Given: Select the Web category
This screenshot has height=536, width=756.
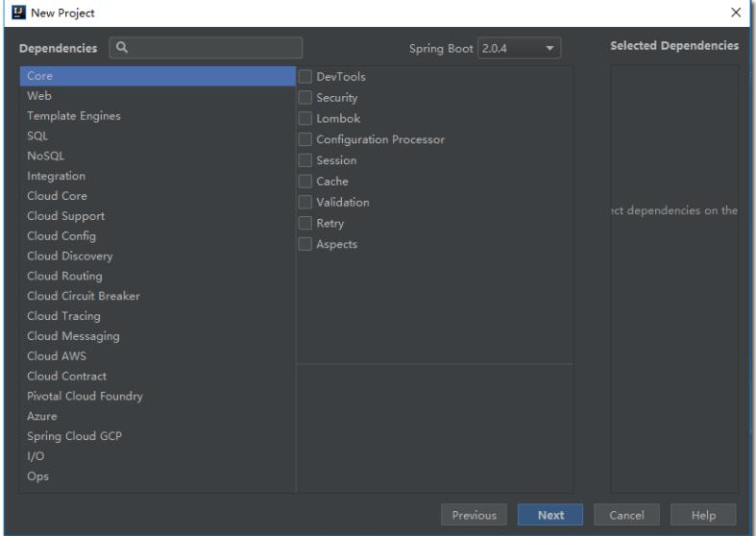Looking at the screenshot, I should [158, 96].
